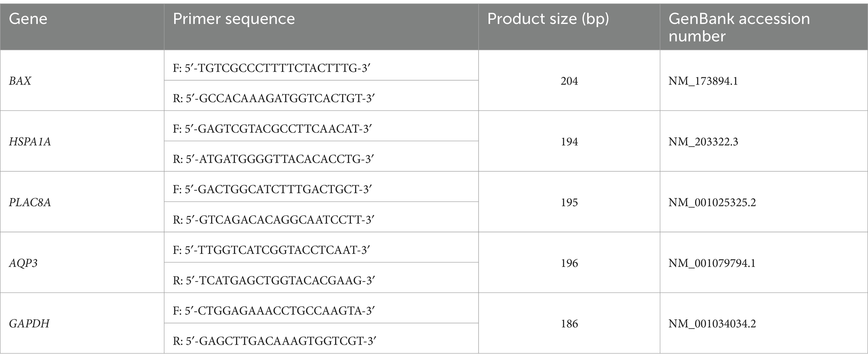
Task: Click PLAC8A reverse primer GTCAGACACAGGCAATCCTT
Action: pos(273,220)
